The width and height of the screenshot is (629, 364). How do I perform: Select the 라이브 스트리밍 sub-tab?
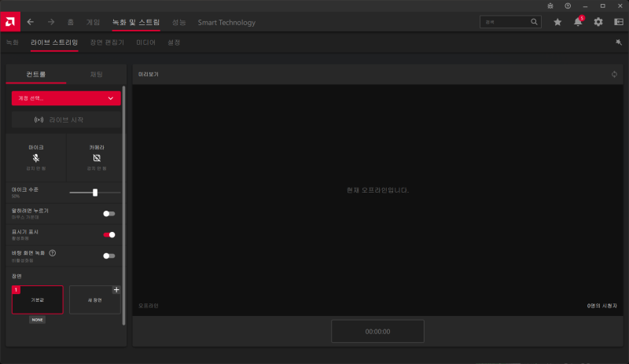[54, 42]
